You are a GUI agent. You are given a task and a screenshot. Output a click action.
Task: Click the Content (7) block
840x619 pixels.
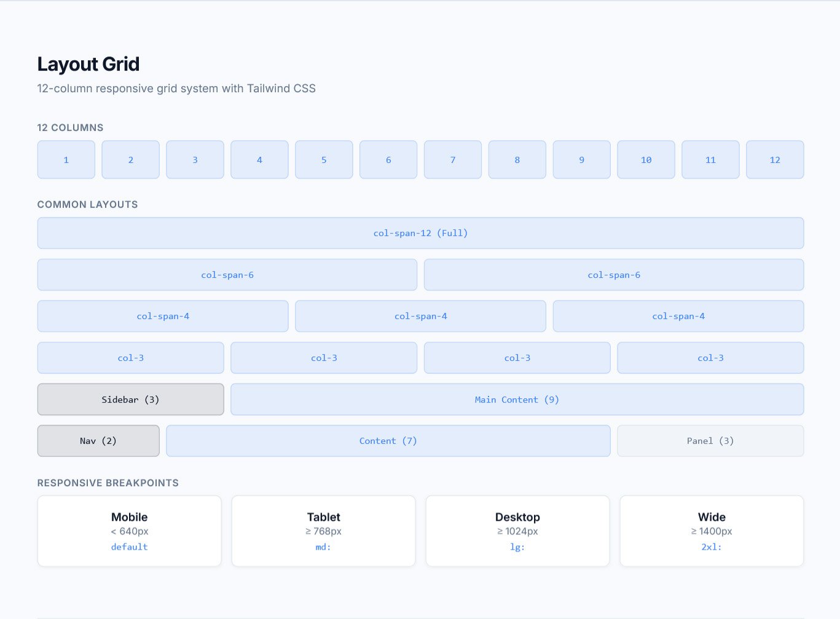388,441
